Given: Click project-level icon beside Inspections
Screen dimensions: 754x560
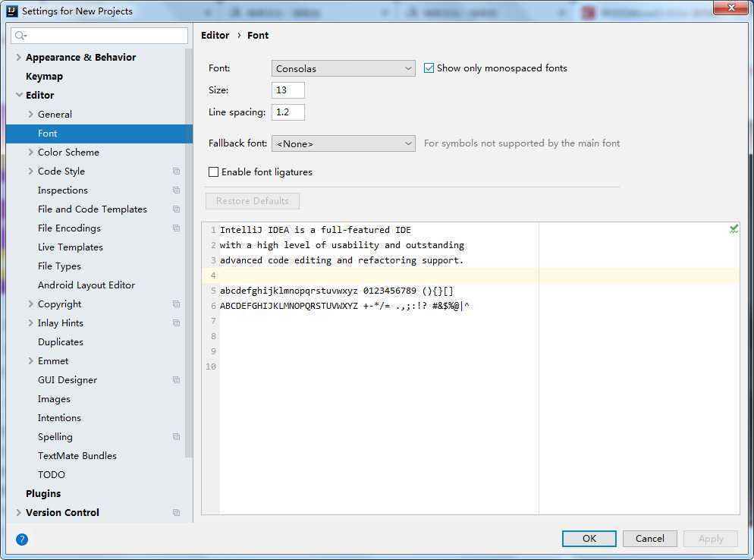Looking at the screenshot, I should pos(177,190).
